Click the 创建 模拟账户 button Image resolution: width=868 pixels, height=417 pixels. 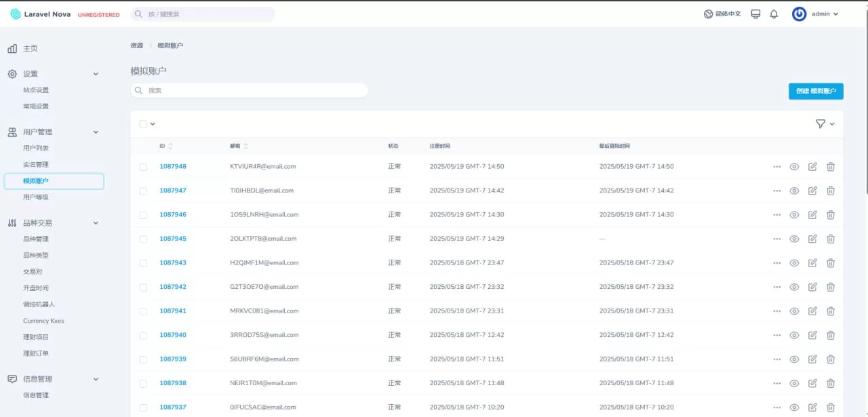pos(816,92)
